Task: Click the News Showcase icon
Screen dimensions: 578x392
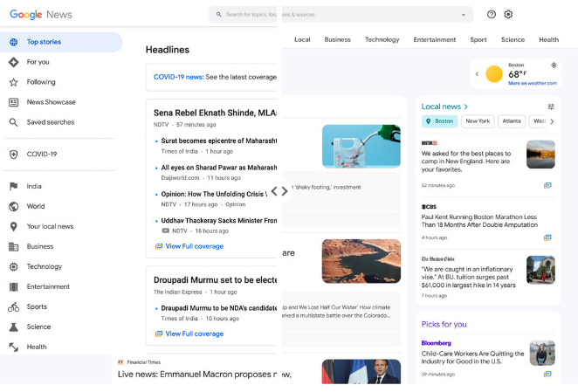Action: (14, 102)
